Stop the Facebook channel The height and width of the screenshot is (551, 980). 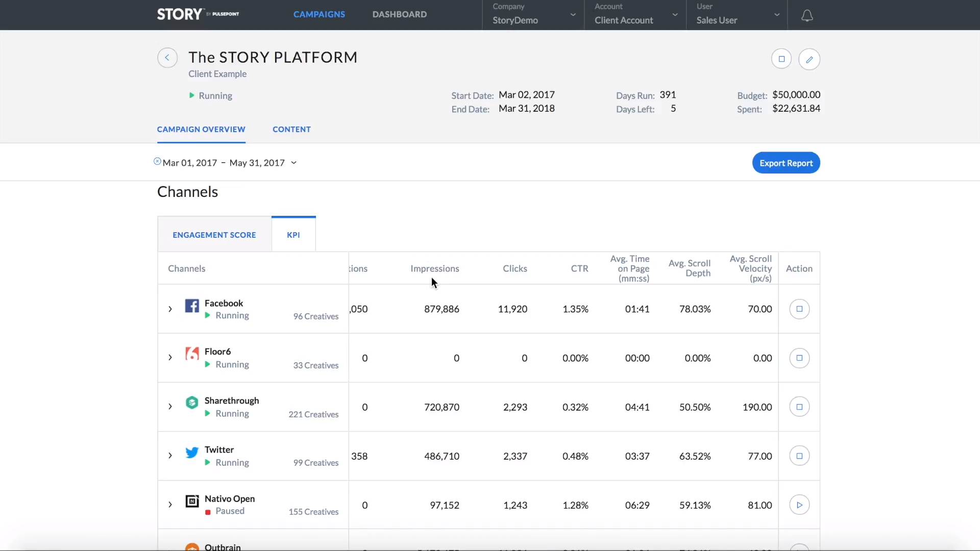click(799, 309)
